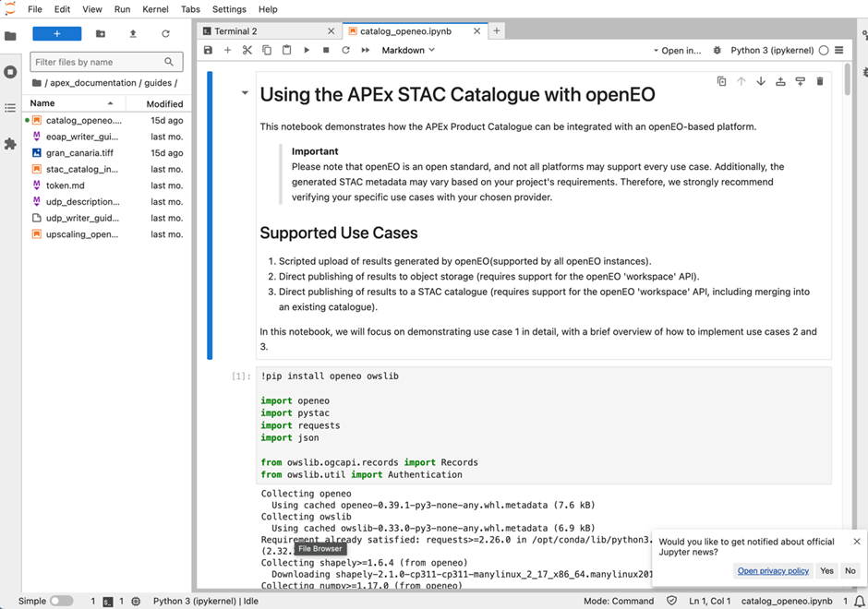Open the Settings menu
Viewport: 868px width, 609px height.
point(229,9)
